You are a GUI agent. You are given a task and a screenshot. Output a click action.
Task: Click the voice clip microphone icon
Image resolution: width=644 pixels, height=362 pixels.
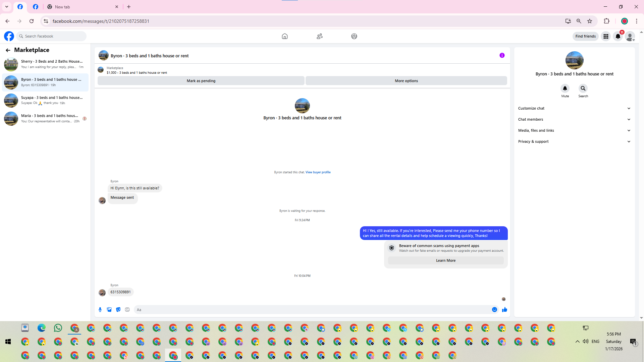100,310
